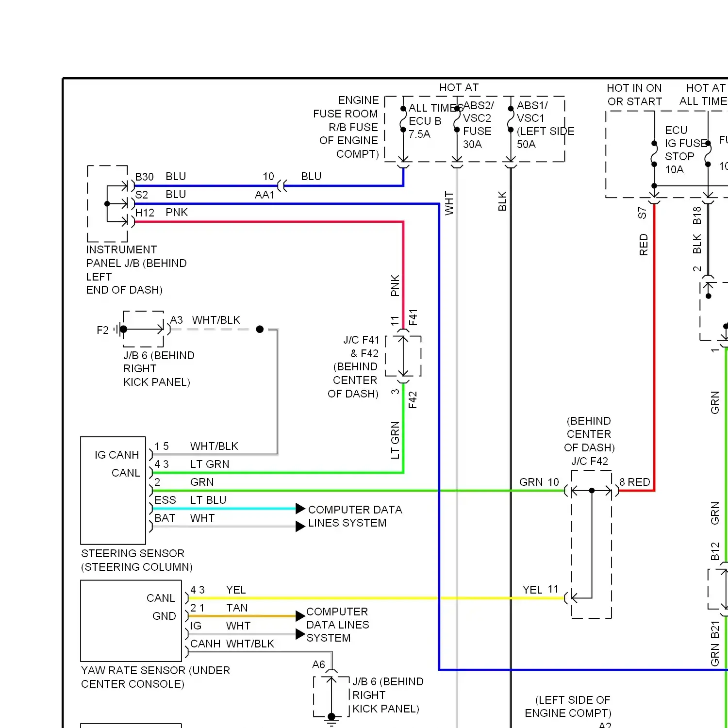Screen dimensions: 728x728
Task: Click LEFT SIDE OF ENGINE COMPT text
Action: coord(568,707)
